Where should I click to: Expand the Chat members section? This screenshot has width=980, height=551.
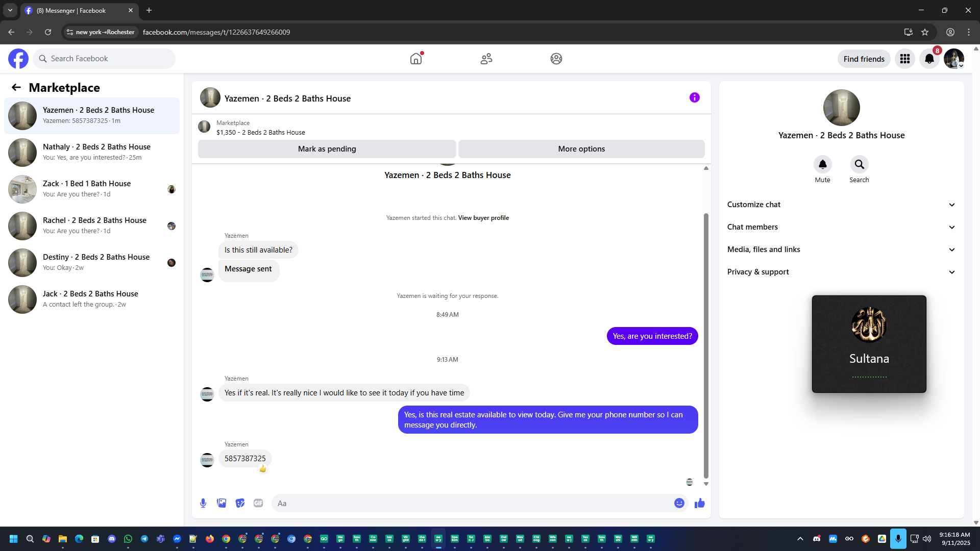[x=841, y=227]
